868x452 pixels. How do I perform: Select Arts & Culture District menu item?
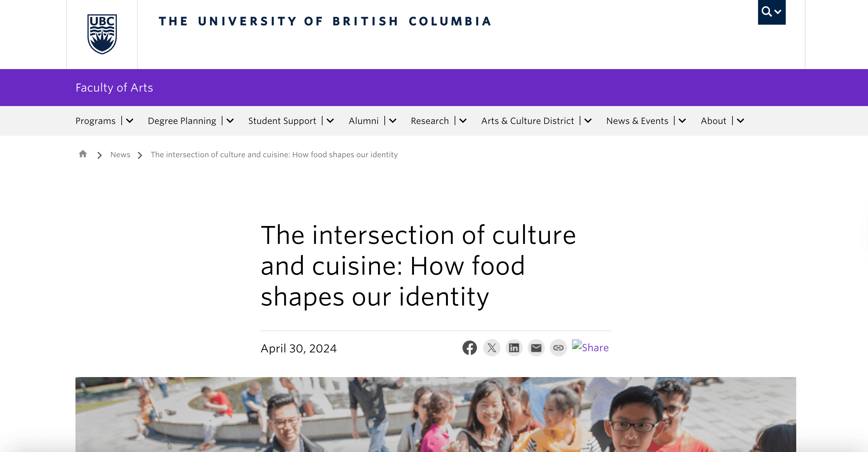pyautogui.click(x=527, y=121)
